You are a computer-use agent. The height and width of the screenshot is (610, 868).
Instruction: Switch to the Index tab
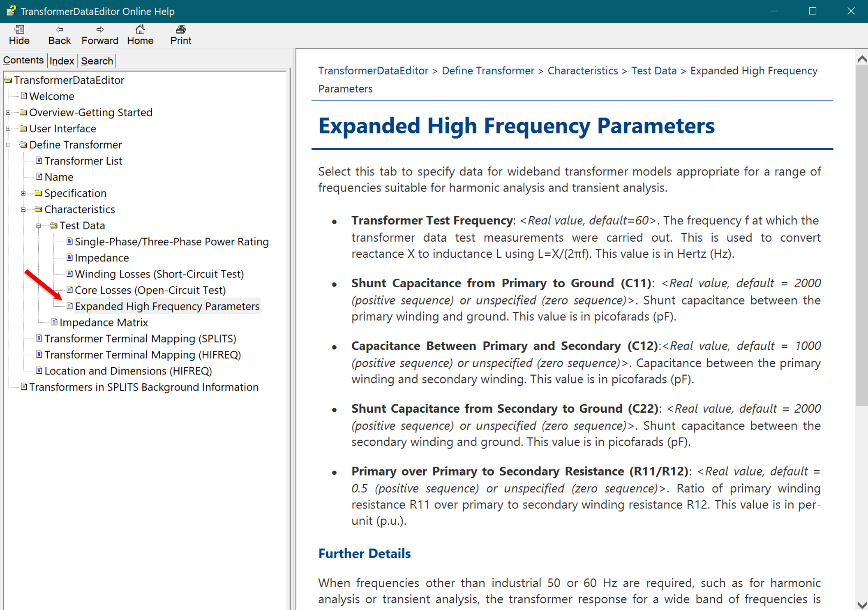click(62, 61)
